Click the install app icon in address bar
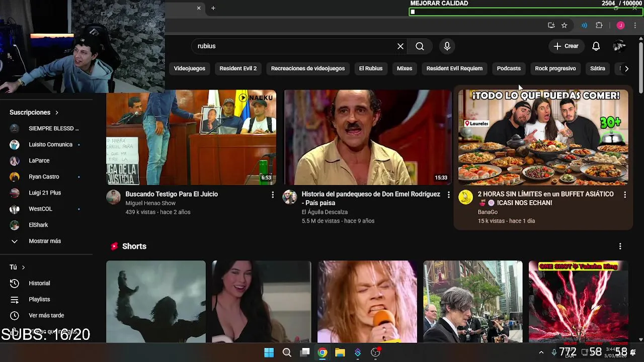 pos(551,25)
